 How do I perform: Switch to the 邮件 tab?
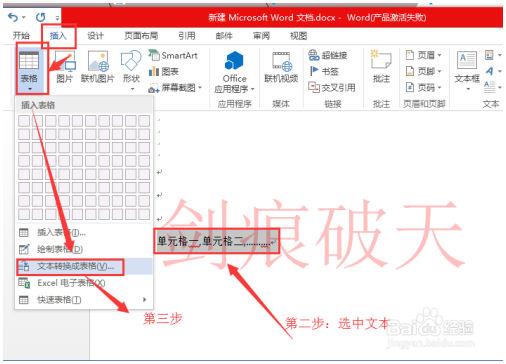click(x=224, y=35)
